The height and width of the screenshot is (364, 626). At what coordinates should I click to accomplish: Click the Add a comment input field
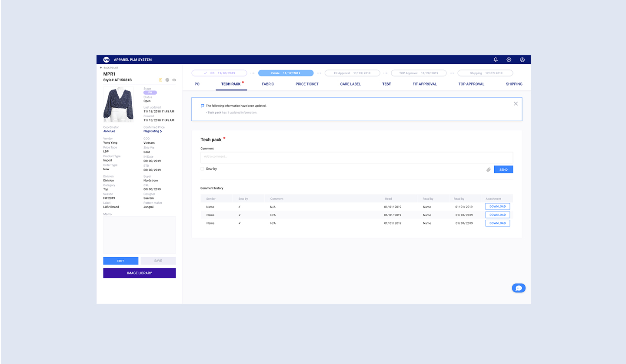356,157
